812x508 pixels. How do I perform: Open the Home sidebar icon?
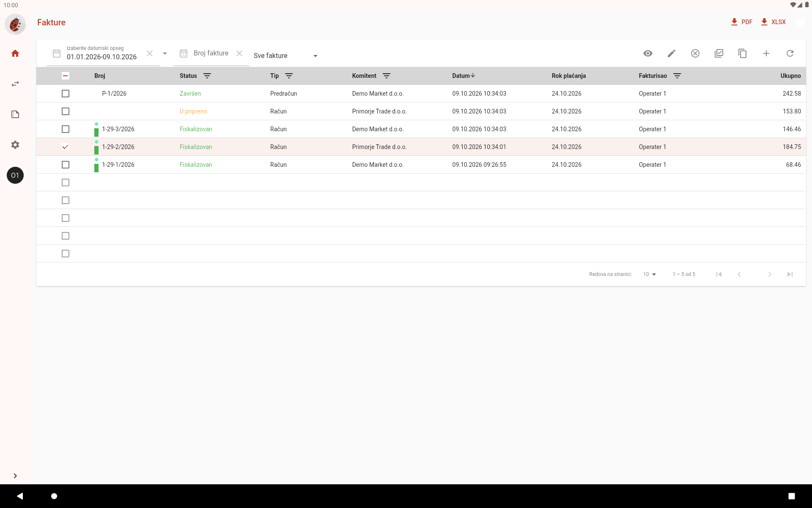(x=15, y=53)
